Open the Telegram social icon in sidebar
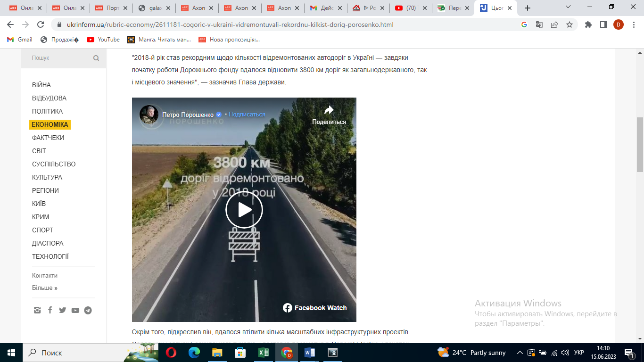This screenshot has height=362, width=644. pyautogui.click(x=88, y=310)
